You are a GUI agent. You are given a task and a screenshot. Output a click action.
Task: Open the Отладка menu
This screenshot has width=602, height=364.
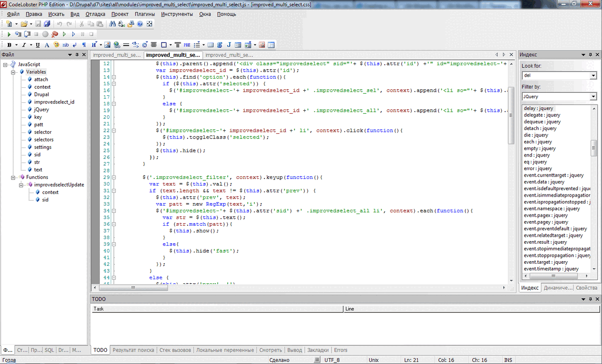pos(95,14)
